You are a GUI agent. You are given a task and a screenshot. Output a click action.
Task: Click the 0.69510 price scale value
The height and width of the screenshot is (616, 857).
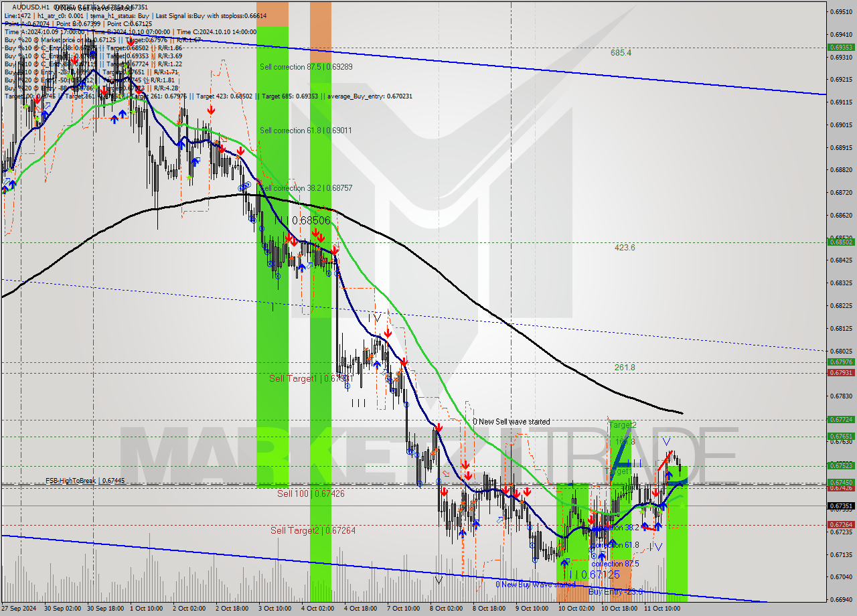click(840, 11)
